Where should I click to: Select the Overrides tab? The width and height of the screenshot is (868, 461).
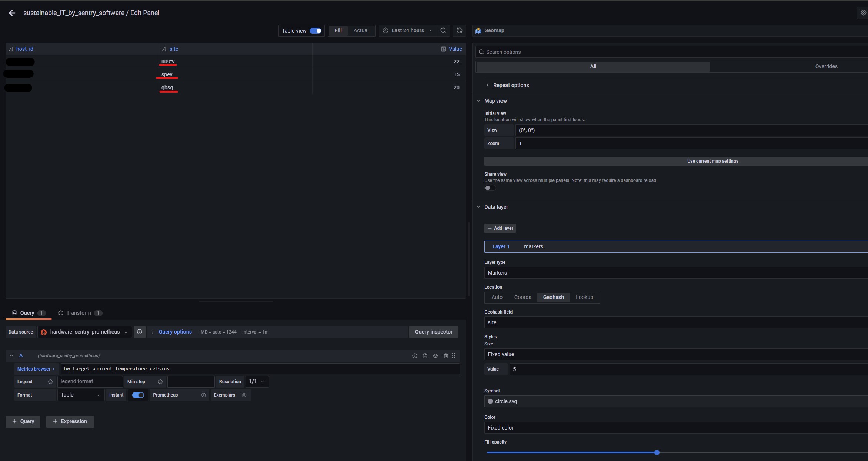[826, 66]
